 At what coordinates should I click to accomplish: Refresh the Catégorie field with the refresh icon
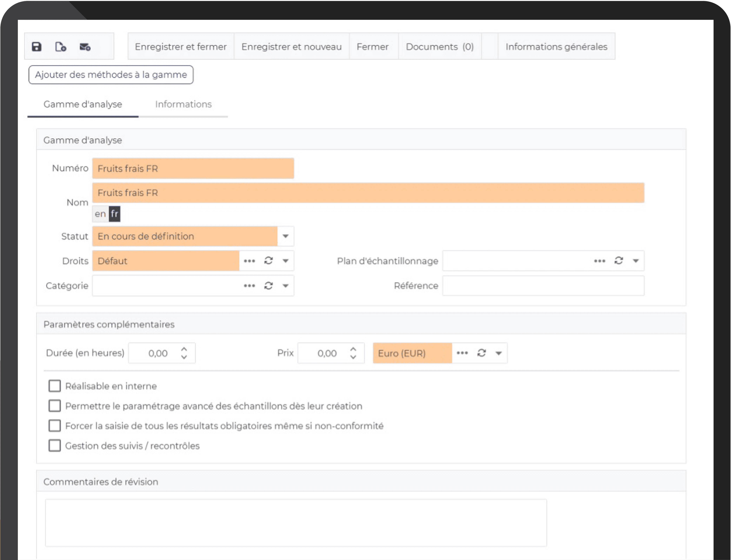(268, 286)
